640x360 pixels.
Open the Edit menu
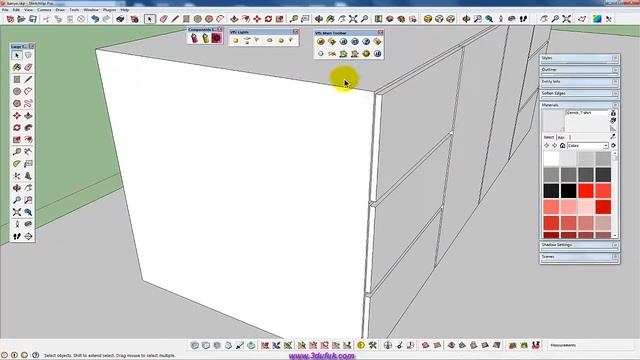(16, 9)
